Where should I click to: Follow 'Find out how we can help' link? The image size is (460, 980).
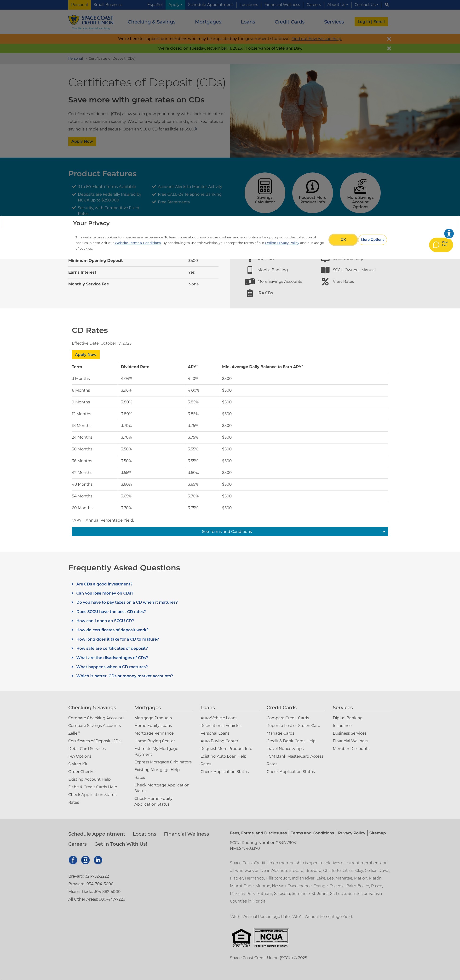pos(316,38)
